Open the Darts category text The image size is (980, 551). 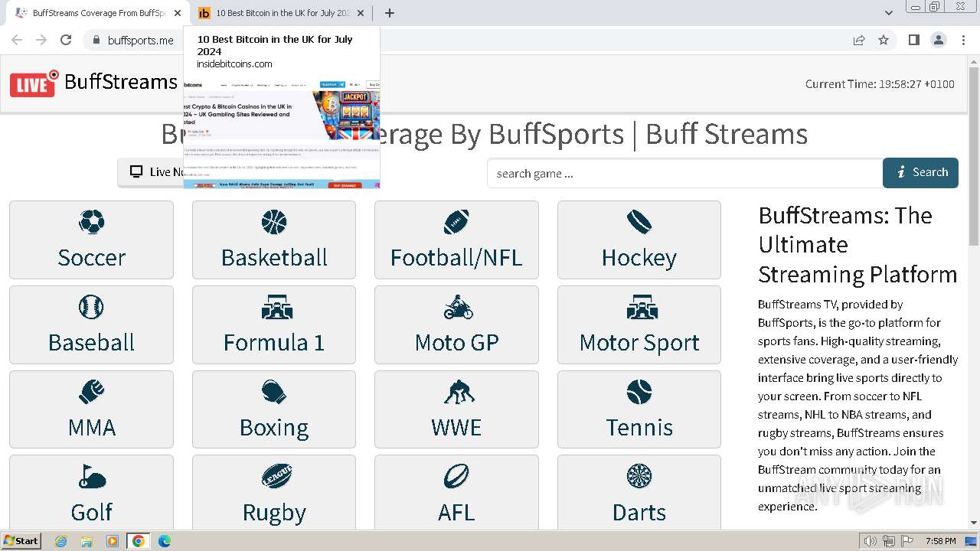coord(639,512)
